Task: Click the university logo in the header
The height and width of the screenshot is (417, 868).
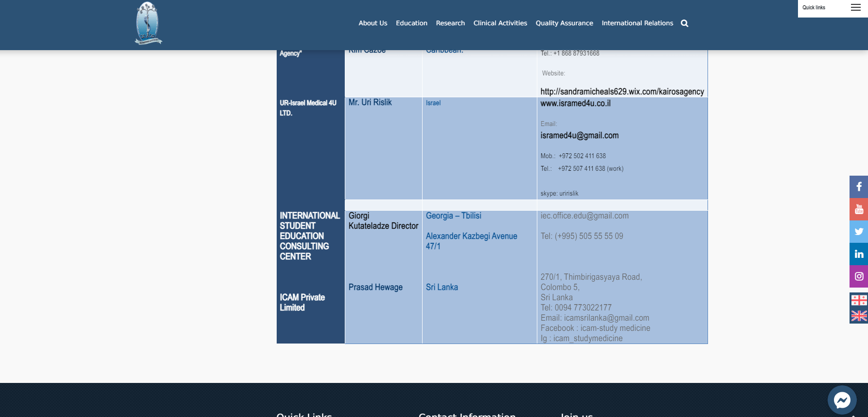Action: click(148, 23)
